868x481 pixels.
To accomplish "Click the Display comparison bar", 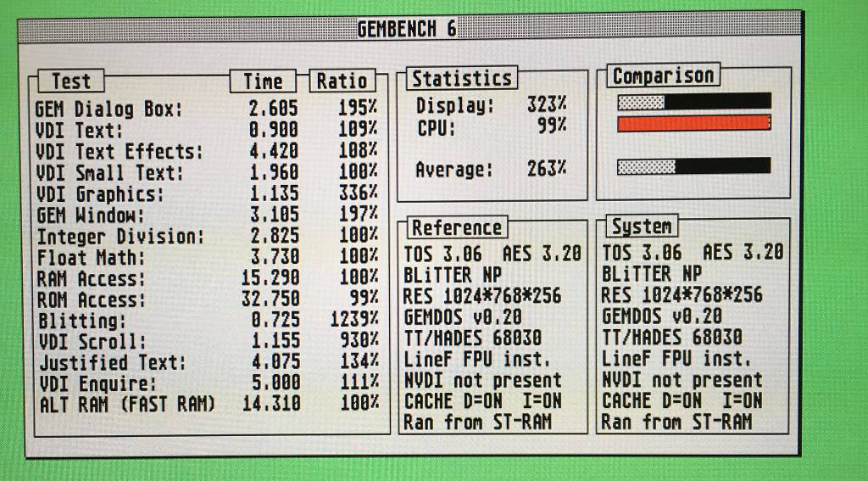I will 694,102.
